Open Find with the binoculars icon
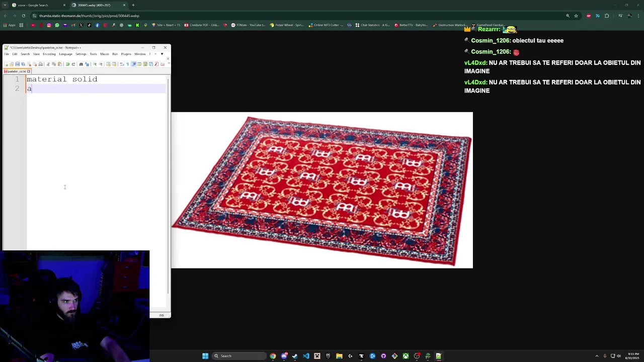This screenshot has height=362, width=644. click(x=81, y=64)
